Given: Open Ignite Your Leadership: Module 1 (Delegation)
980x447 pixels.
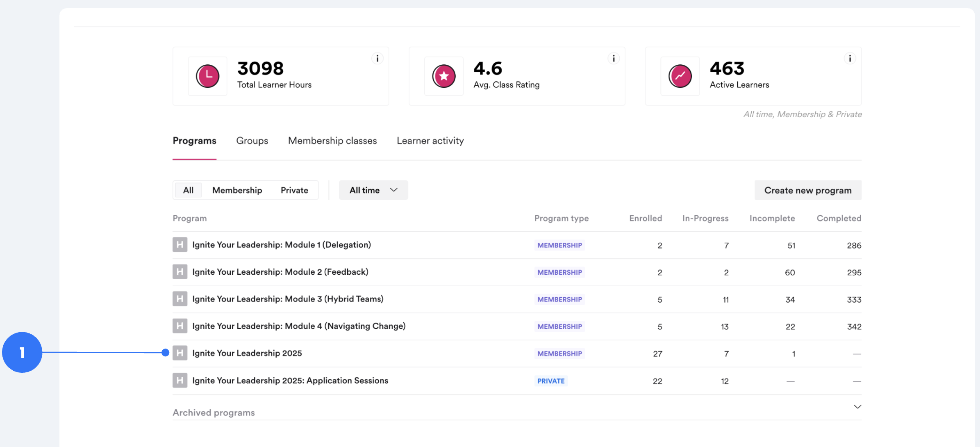Looking at the screenshot, I should click(x=282, y=245).
